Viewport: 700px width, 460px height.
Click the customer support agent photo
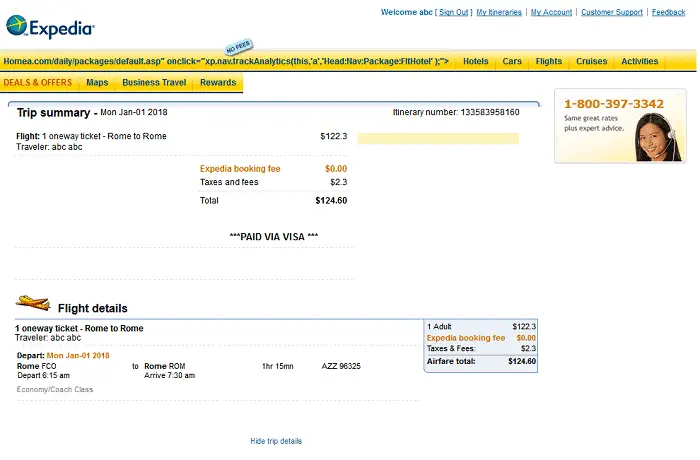pyautogui.click(x=658, y=138)
